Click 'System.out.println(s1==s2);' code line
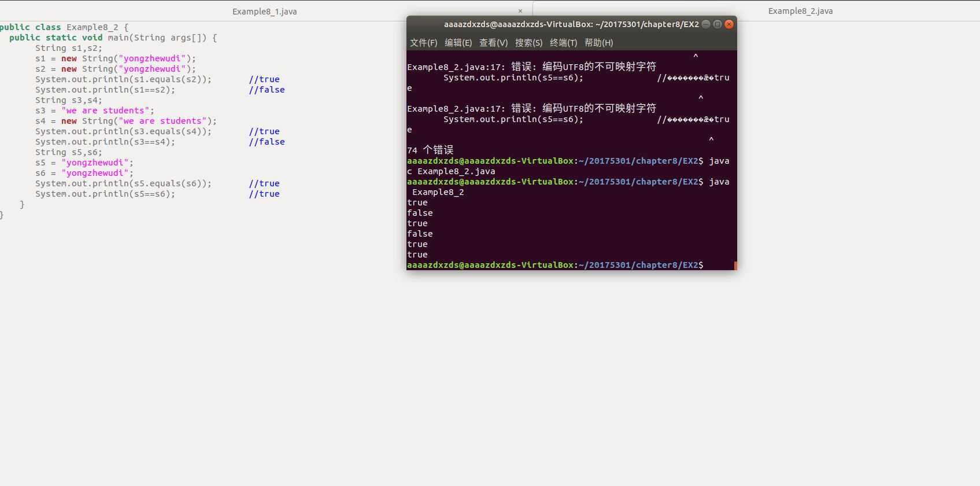The image size is (980, 486). click(x=105, y=90)
